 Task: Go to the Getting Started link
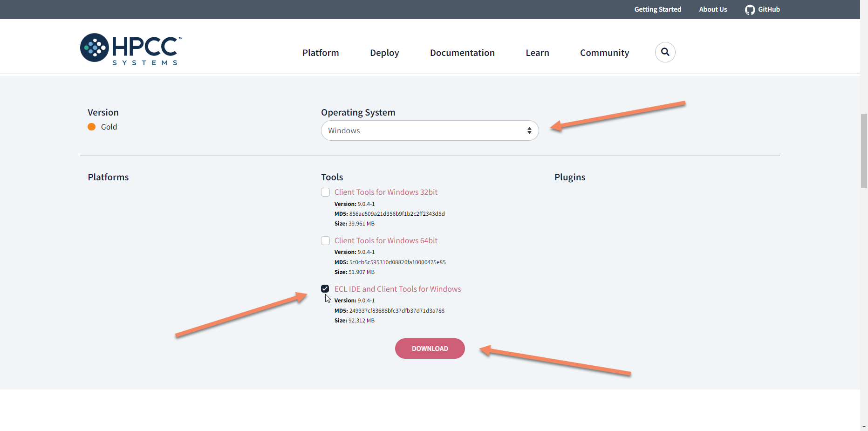point(657,9)
